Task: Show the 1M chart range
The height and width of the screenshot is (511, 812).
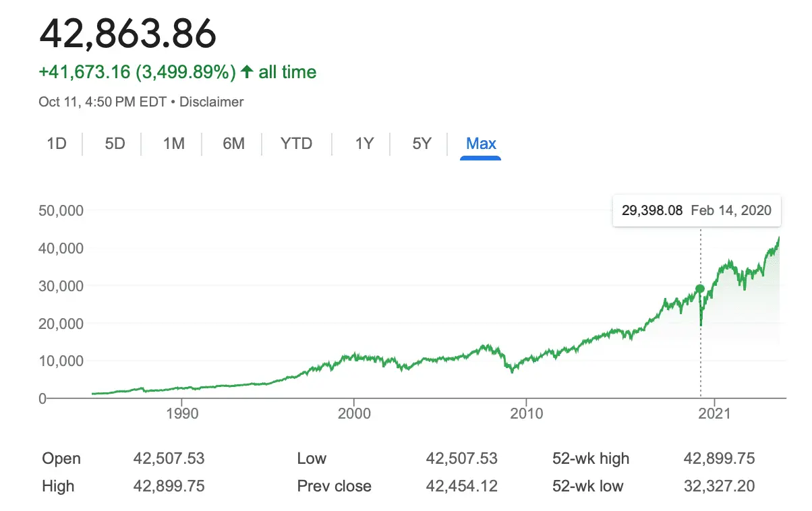Action: (x=173, y=144)
